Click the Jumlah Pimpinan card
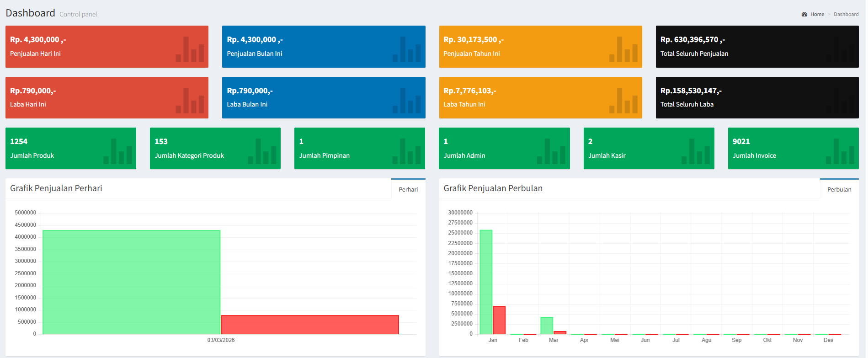868x358 pixels. pos(359,149)
